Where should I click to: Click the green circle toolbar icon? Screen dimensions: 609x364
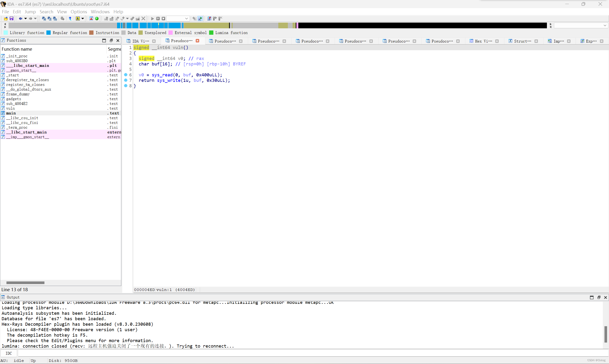[x=97, y=19]
